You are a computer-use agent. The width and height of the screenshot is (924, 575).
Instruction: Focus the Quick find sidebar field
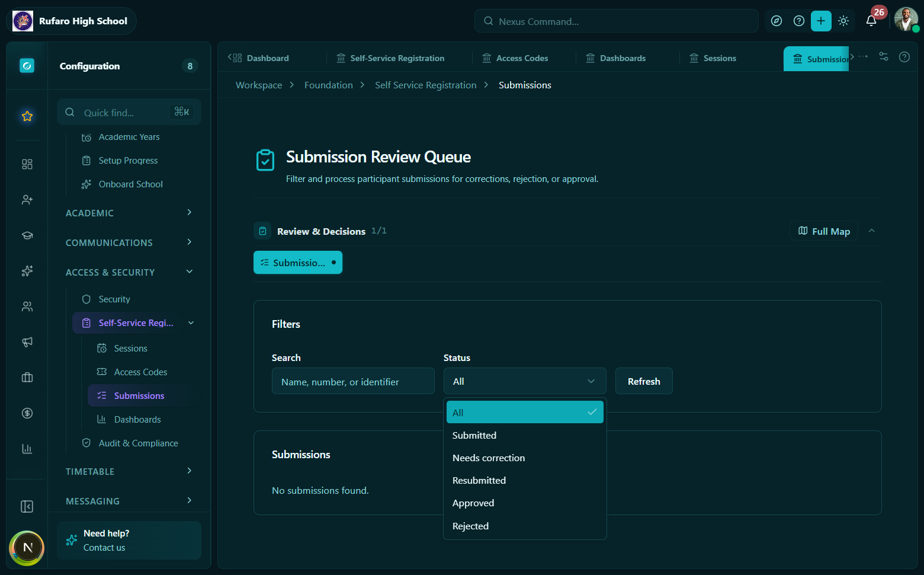pos(129,112)
